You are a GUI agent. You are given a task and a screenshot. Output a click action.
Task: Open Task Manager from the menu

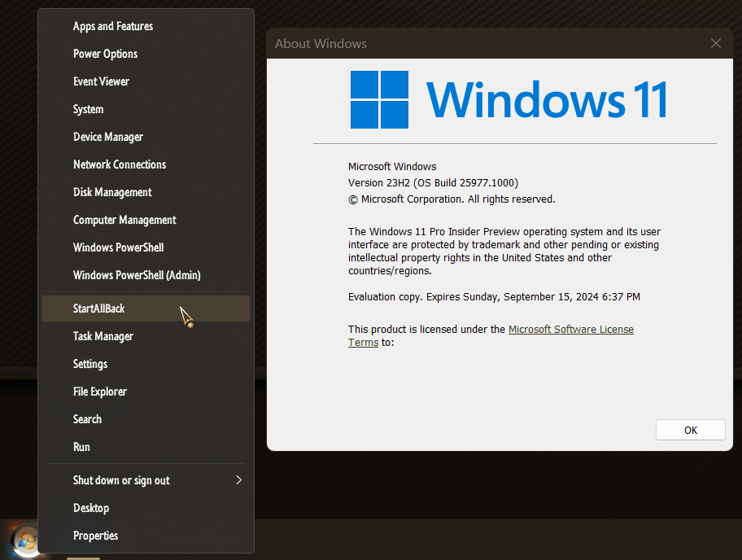point(146,336)
